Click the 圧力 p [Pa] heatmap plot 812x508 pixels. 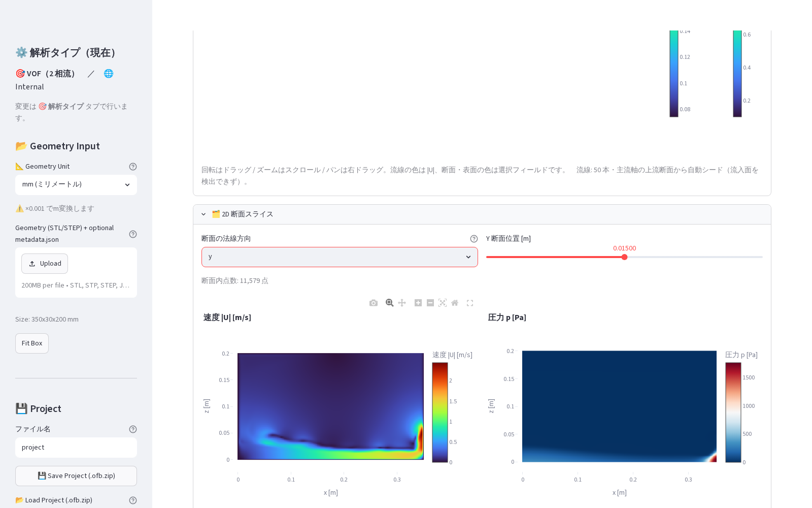pyautogui.click(x=619, y=406)
